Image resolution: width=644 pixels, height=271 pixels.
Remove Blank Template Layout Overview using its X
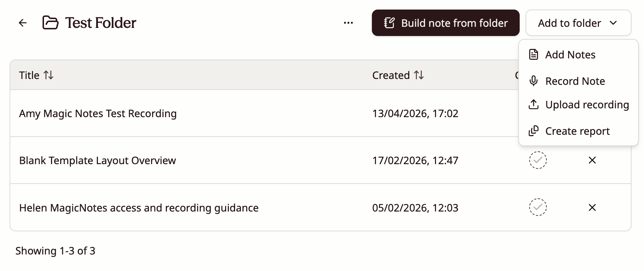592,160
